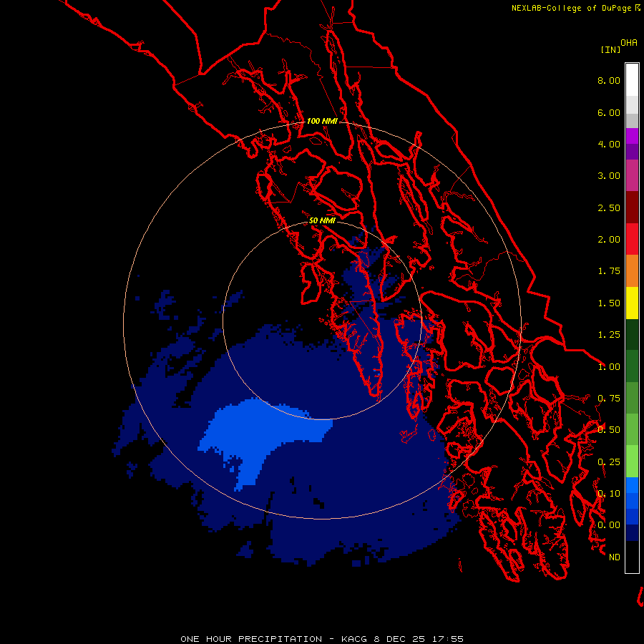Select the 0.50 legend value

(x=609, y=430)
